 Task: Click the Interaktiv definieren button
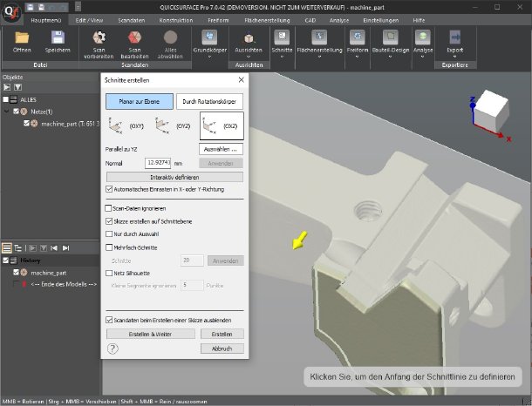[x=174, y=177]
